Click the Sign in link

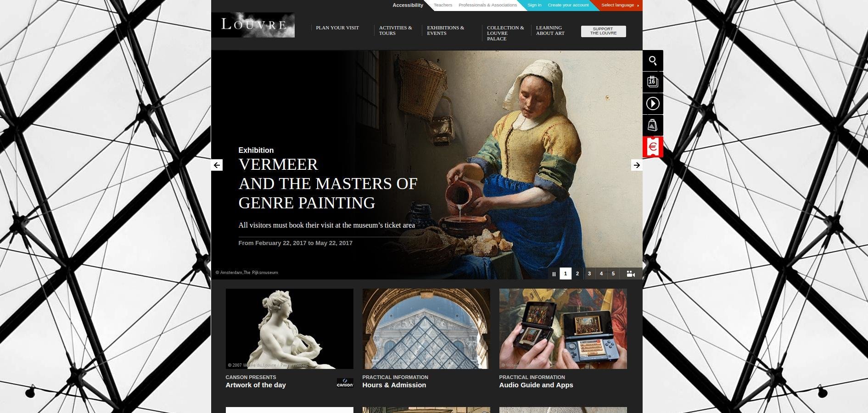tap(534, 5)
